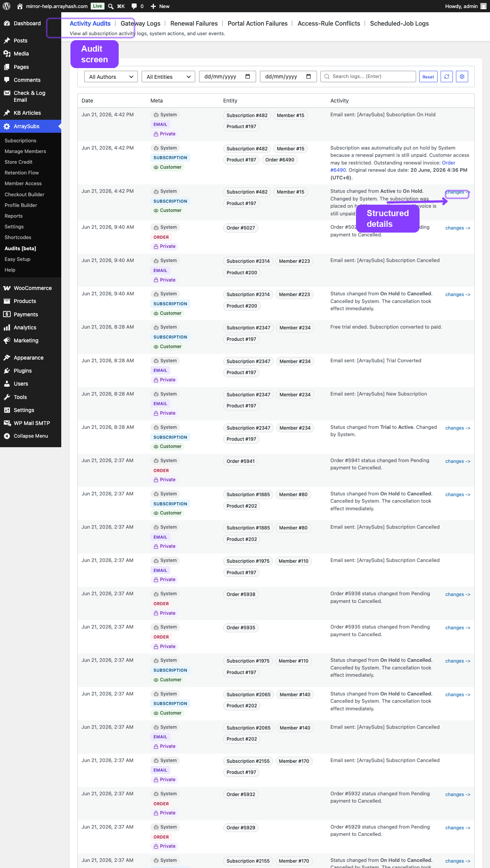Click changes link for Order #5938 row

[x=458, y=594]
